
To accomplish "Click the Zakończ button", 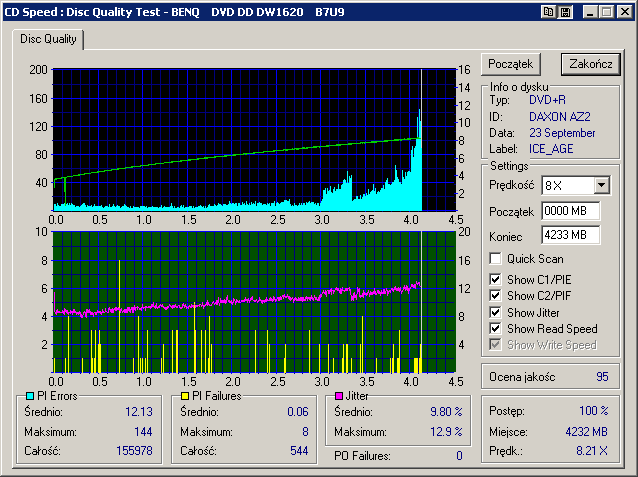I will coord(591,64).
